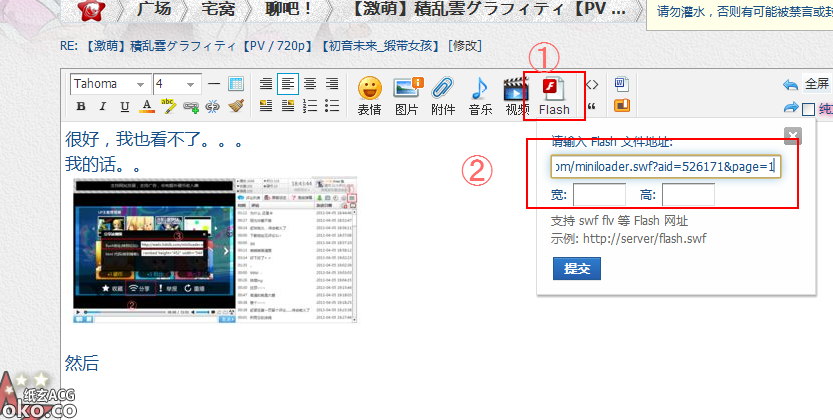Viewport: 833px width, 420px height.
Task: Click the clear formatting broom icon
Action: (x=235, y=107)
